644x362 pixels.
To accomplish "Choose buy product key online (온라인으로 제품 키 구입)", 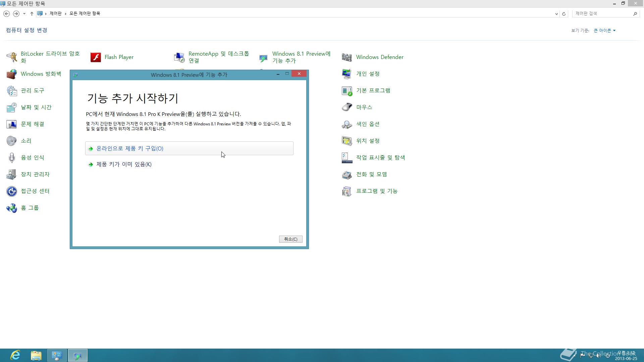I will [x=189, y=148].
